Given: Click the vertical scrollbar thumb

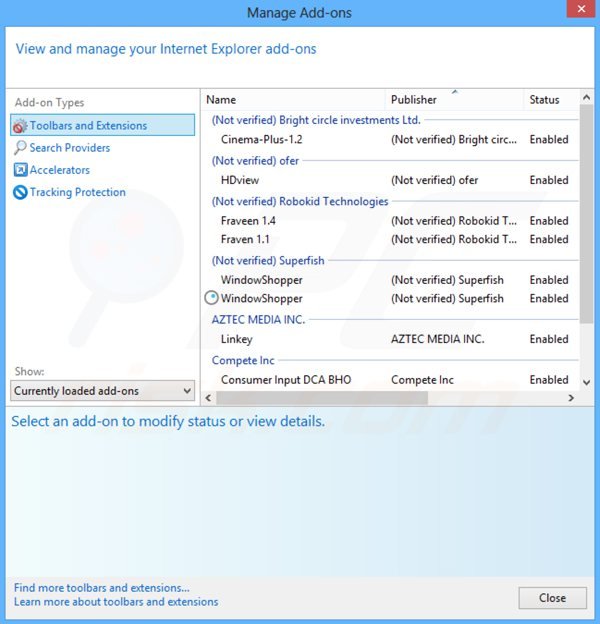Looking at the screenshot, I should (x=586, y=214).
